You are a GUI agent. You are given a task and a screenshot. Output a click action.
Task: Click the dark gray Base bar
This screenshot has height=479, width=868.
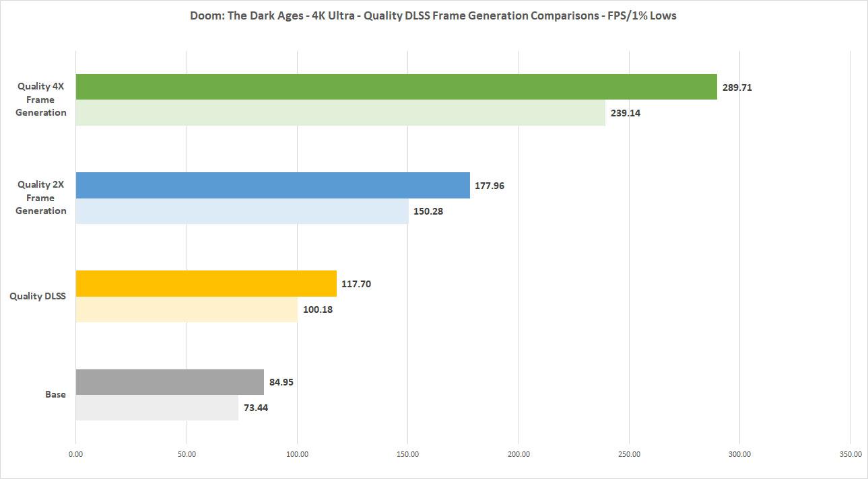point(170,382)
